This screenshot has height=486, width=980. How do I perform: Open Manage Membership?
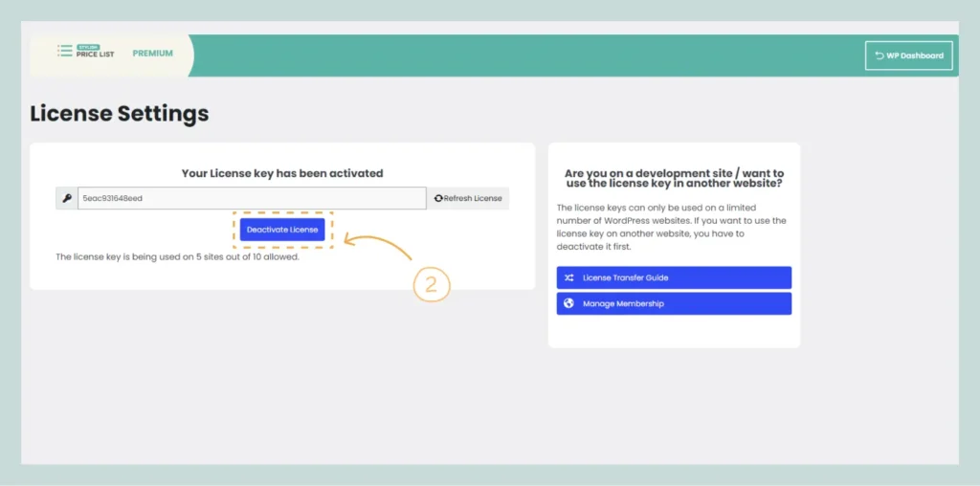[x=674, y=303]
